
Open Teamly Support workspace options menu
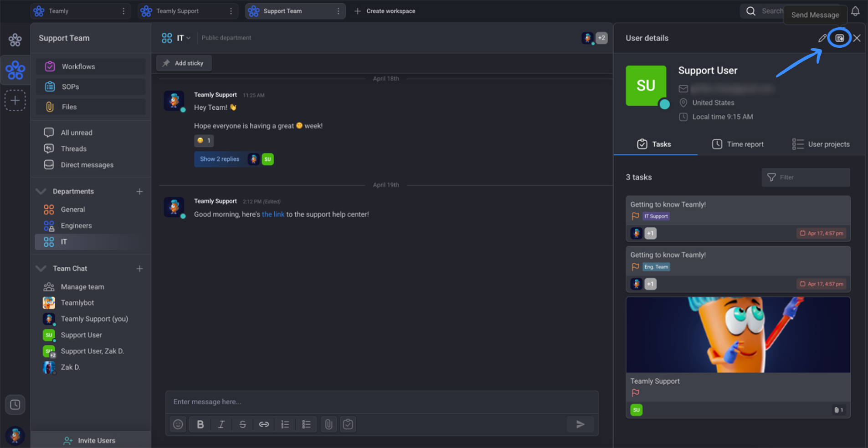click(231, 11)
